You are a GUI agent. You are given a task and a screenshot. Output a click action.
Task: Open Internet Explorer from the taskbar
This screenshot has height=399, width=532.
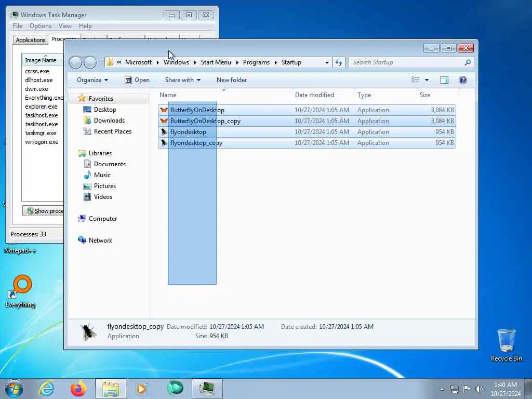pyautogui.click(x=46, y=389)
